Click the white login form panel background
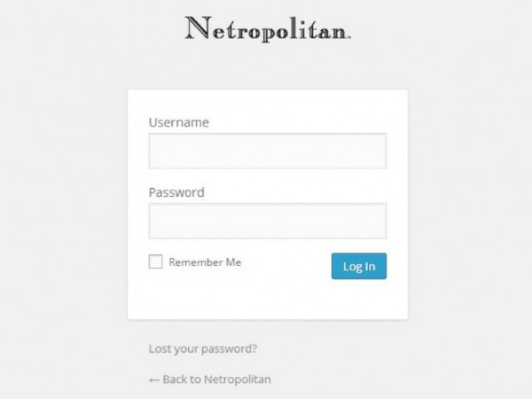Screen dimensions: 532x399 point(268,299)
